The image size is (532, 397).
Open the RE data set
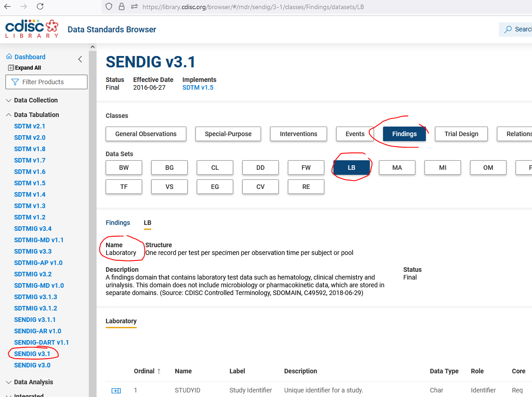click(x=306, y=187)
